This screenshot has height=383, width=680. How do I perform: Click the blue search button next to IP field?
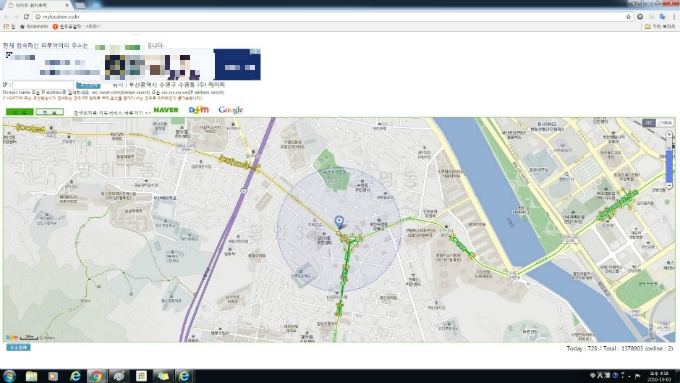coord(88,85)
